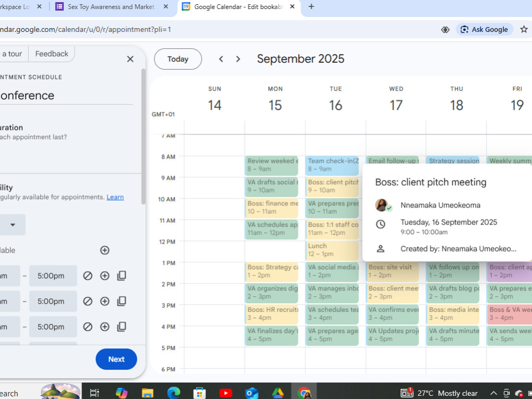Open the Tuesday Lunch event
Screen dimensions: 532x399
pyautogui.click(x=332, y=251)
